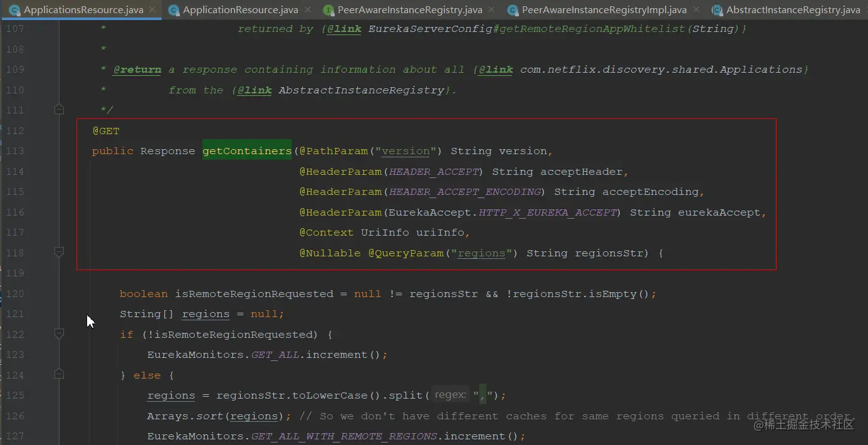Screen dimensions: 868x445
Task: Open the PeerAwareInstanceRegistryImpl.java tab
Action: click(x=604, y=10)
